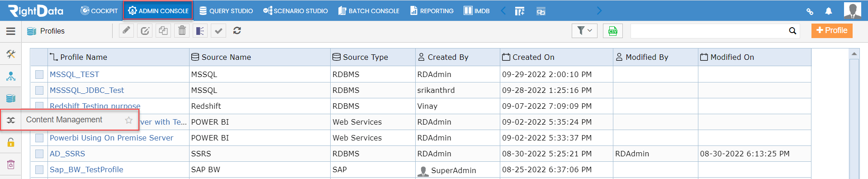Click the + Profile button
868x179 pixels.
(832, 30)
